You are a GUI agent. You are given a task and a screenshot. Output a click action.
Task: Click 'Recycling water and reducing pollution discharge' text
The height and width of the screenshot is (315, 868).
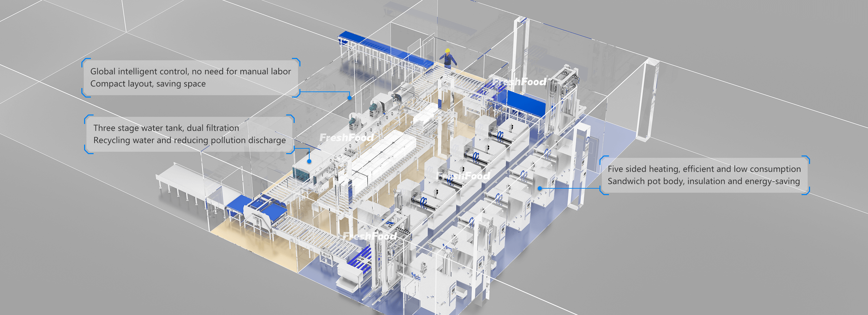coord(189,140)
